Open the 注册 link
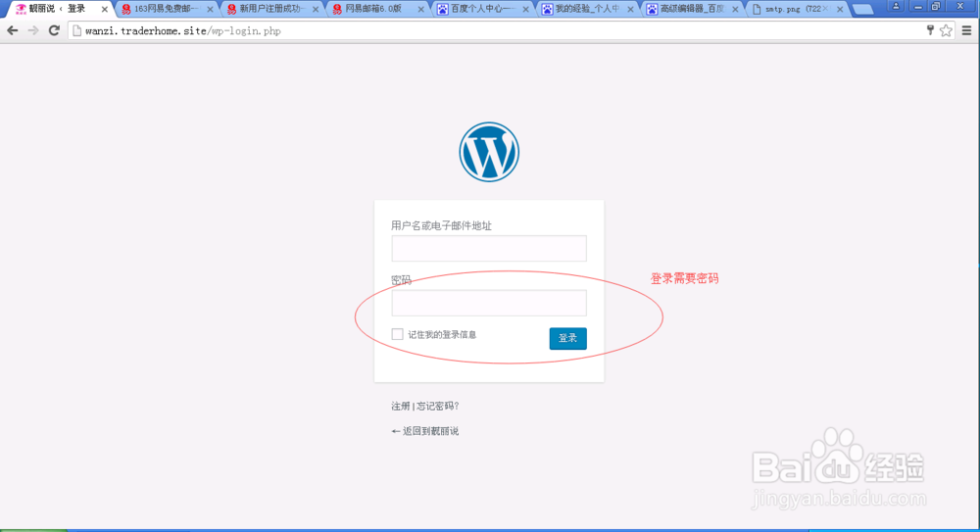980x532 pixels. coord(401,407)
